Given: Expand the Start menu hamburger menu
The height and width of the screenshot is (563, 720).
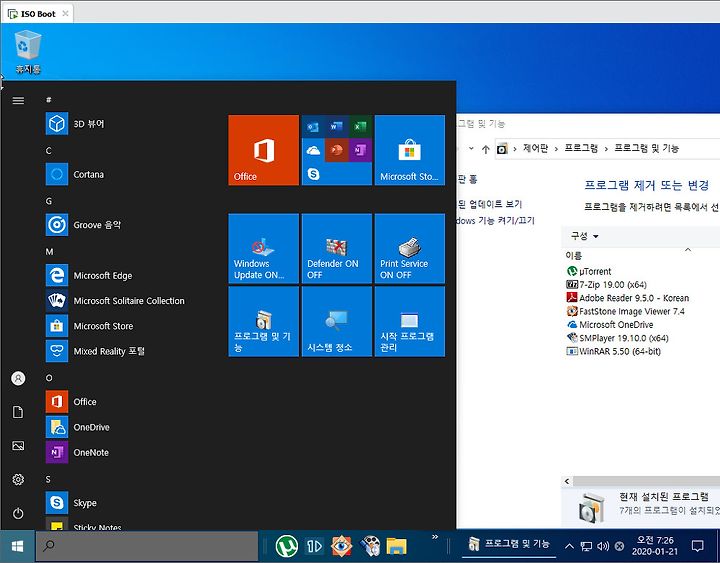Looking at the screenshot, I should 18,100.
